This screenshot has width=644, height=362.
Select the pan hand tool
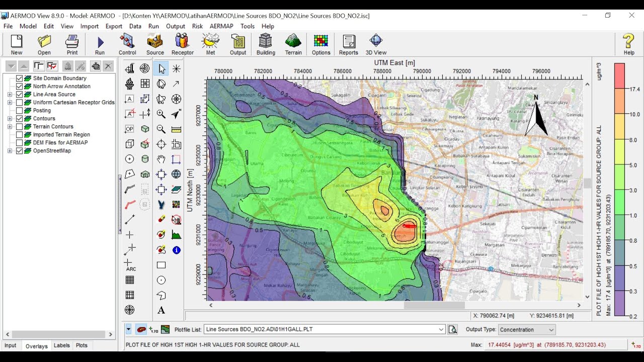pyautogui.click(x=161, y=159)
